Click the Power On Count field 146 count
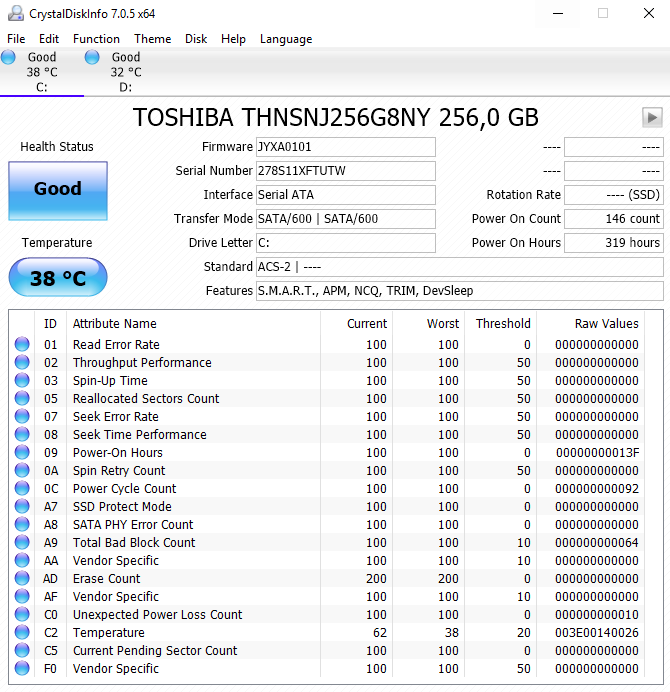The width and height of the screenshot is (670, 692). (614, 219)
